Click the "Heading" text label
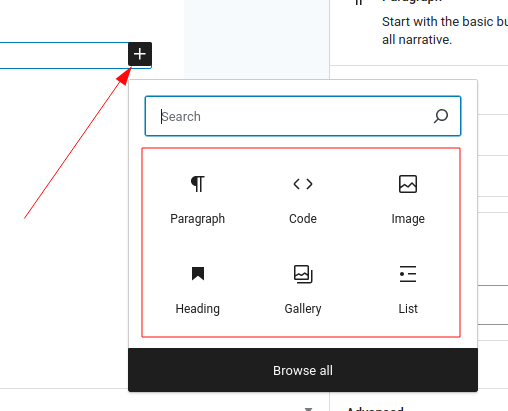This screenshot has width=508, height=411. 198,309
